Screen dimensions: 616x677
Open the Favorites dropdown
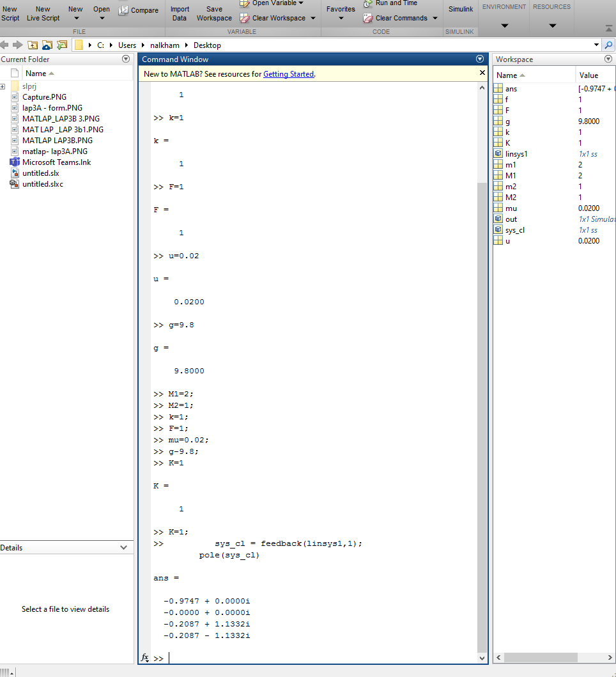341,19
